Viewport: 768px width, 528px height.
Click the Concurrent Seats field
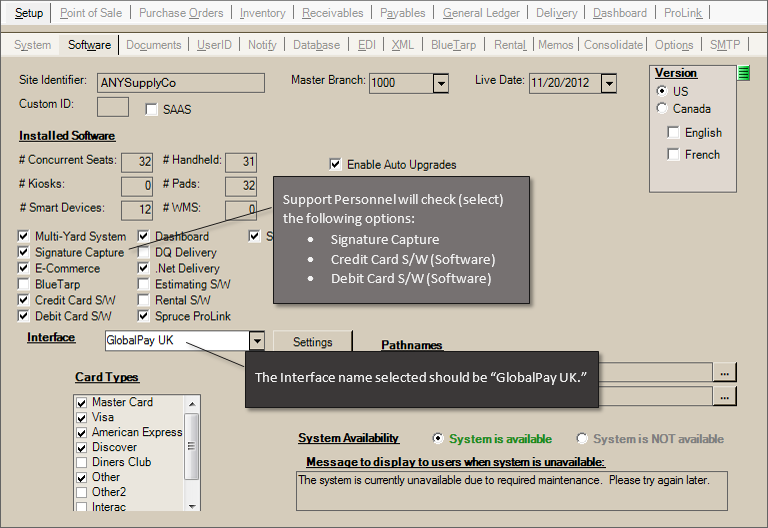tap(137, 162)
